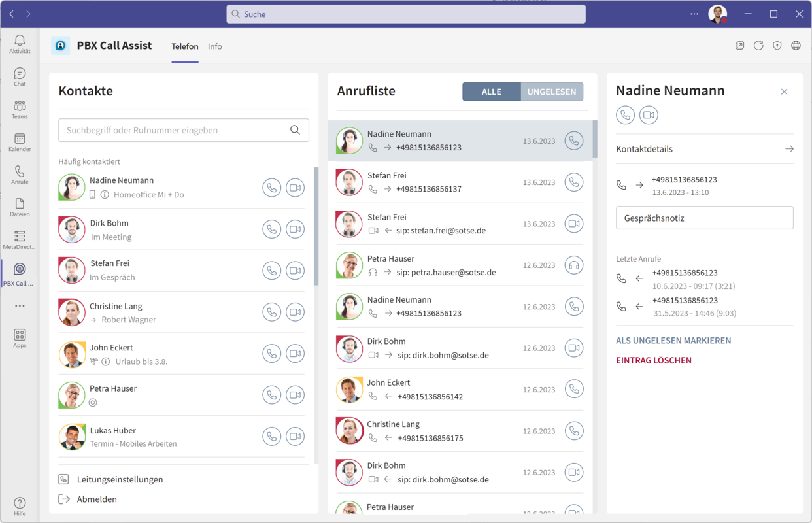Delete entry via EINTRAG LÖSCHEN
812x523 pixels.
pos(654,360)
